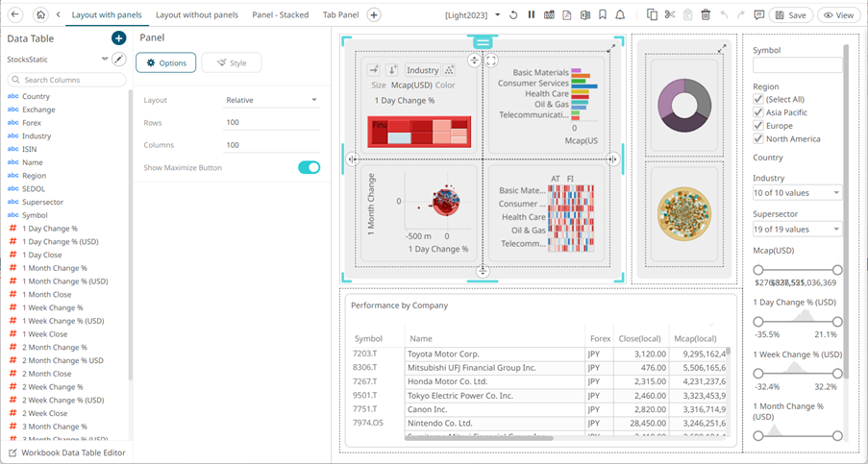Uncheck the North America region checkbox
868x464 pixels.
pyautogui.click(x=759, y=139)
